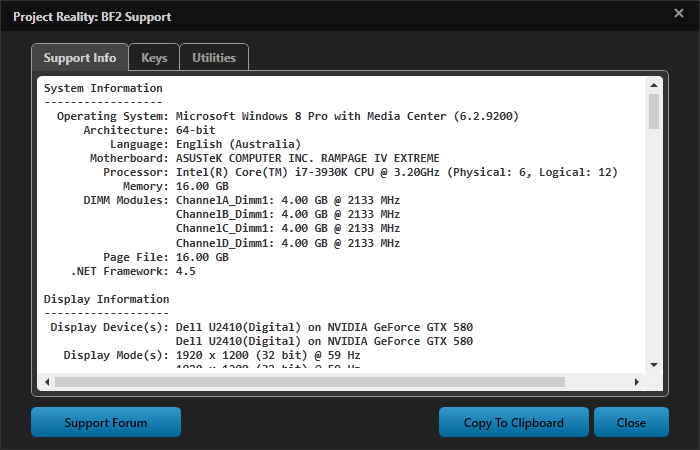Click the horizontal scrollbar right arrow
700x450 pixels.
coord(639,381)
